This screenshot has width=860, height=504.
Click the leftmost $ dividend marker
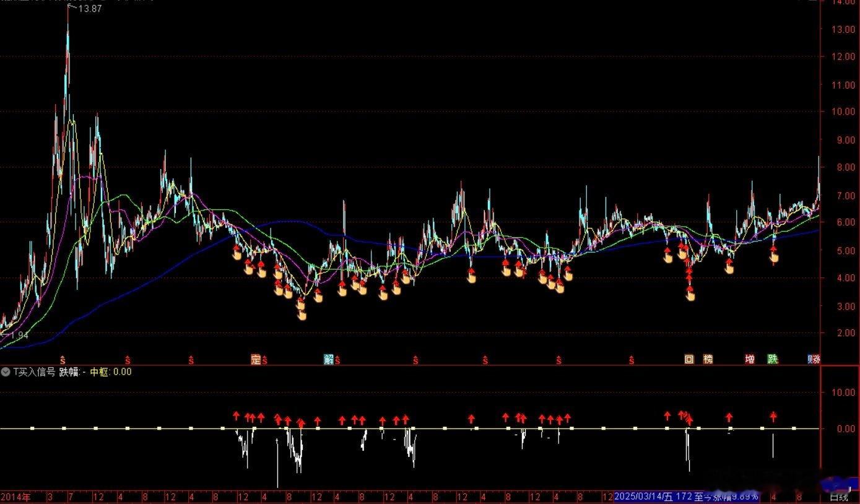[x=63, y=360]
